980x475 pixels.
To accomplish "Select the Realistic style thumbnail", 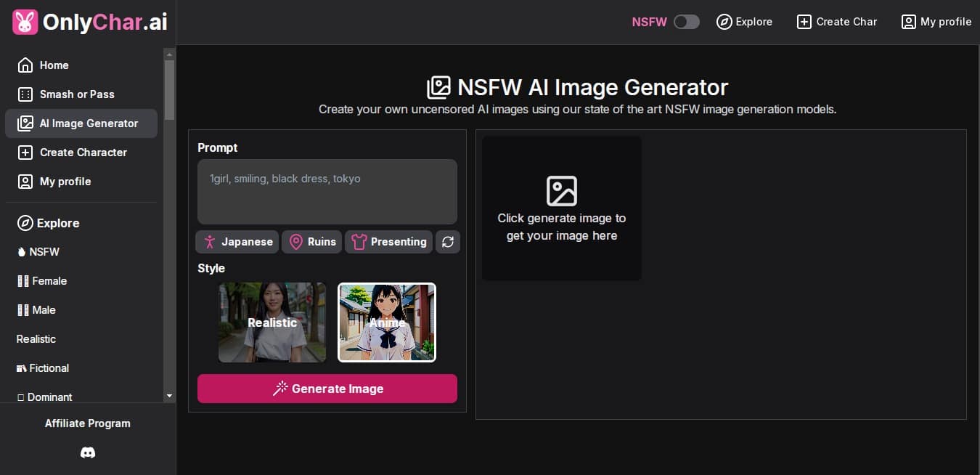I will pyautogui.click(x=272, y=322).
